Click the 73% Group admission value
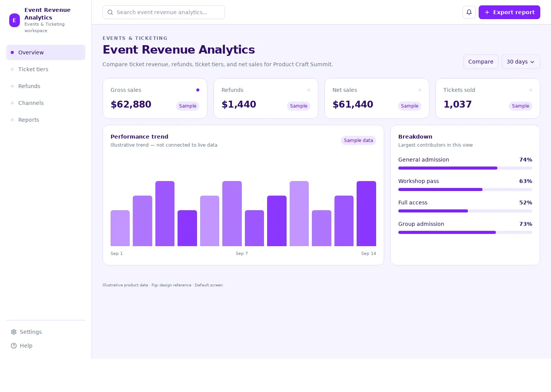 click(526, 224)
